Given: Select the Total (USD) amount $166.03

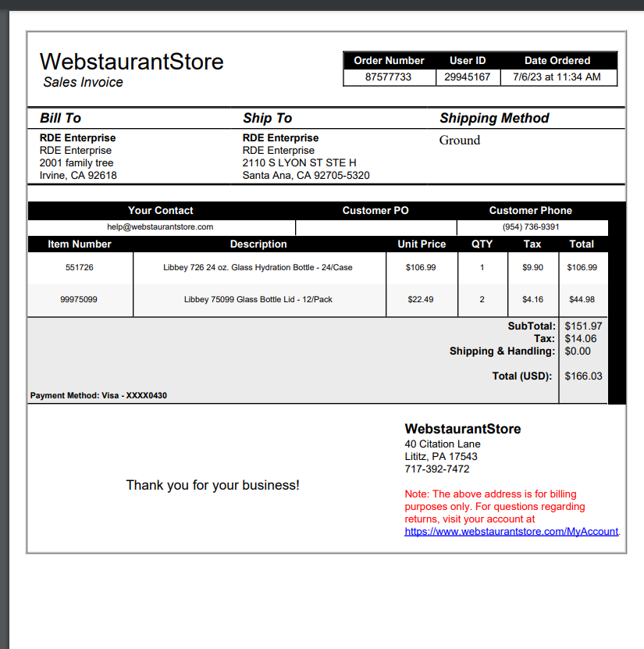Looking at the screenshot, I should click(x=584, y=376).
